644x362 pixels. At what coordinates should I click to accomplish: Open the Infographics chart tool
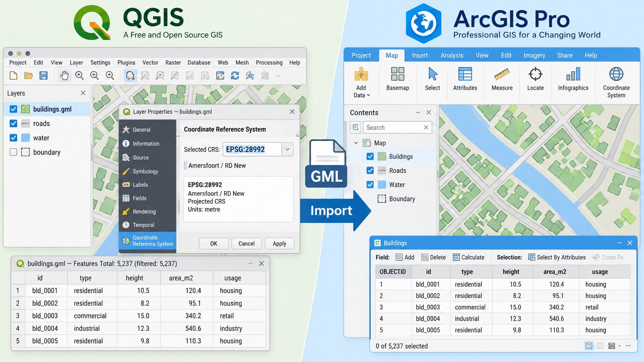pos(573,74)
